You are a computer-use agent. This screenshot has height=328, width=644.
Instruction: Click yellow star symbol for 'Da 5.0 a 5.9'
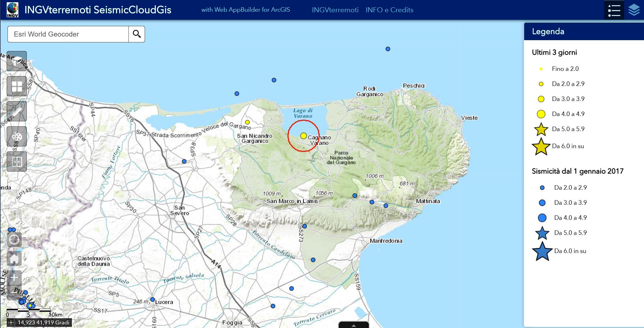pyautogui.click(x=541, y=129)
